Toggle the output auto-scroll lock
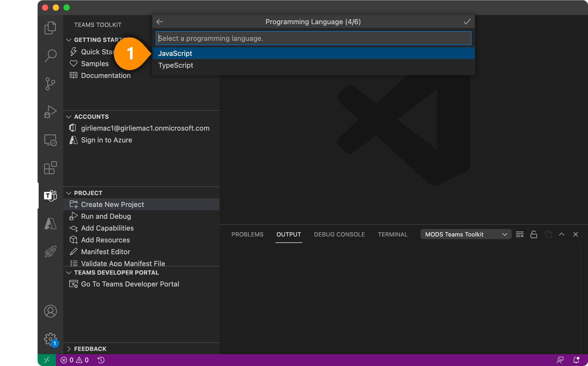This screenshot has height=366, width=588. tap(534, 234)
